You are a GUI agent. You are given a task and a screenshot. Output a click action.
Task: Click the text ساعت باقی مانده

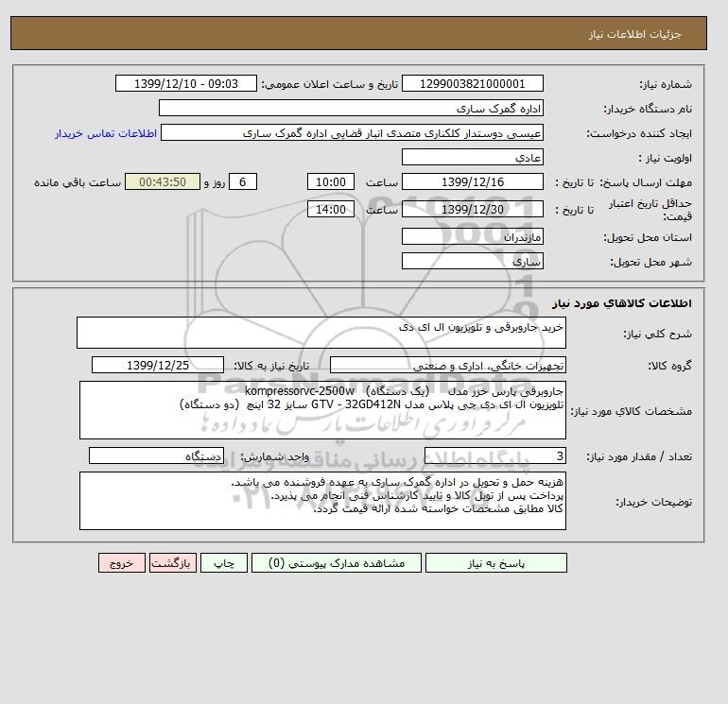(x=78, y=182)
